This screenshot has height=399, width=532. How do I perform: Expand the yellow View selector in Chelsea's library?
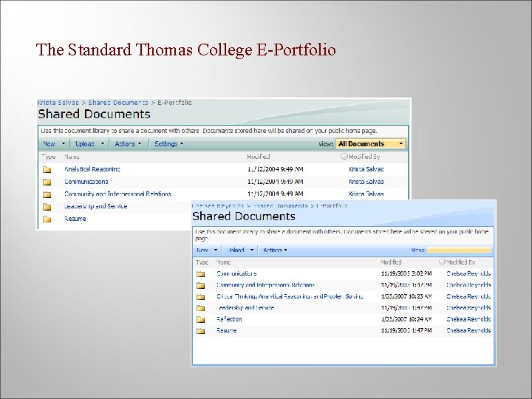pos(459,250)
